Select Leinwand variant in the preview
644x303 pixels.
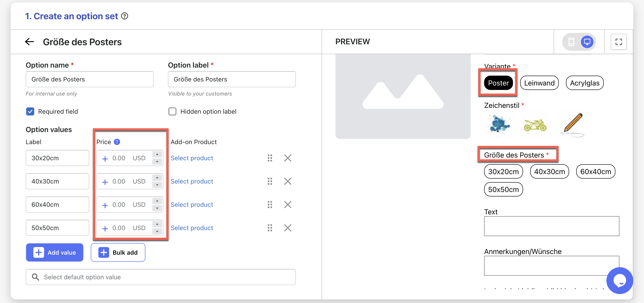point(539,83)
